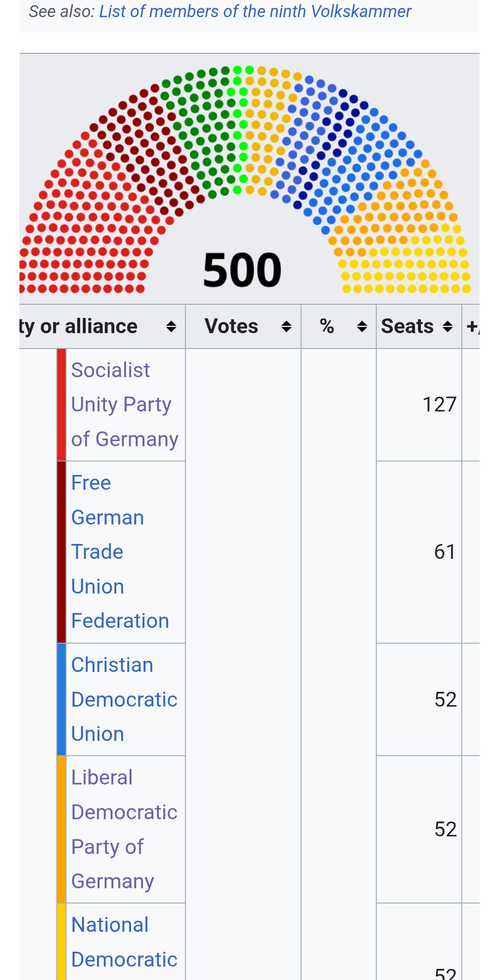Open List of members of the ninth Volkskammer
This screenshot has width=500, height=980.
coord(255,12)
